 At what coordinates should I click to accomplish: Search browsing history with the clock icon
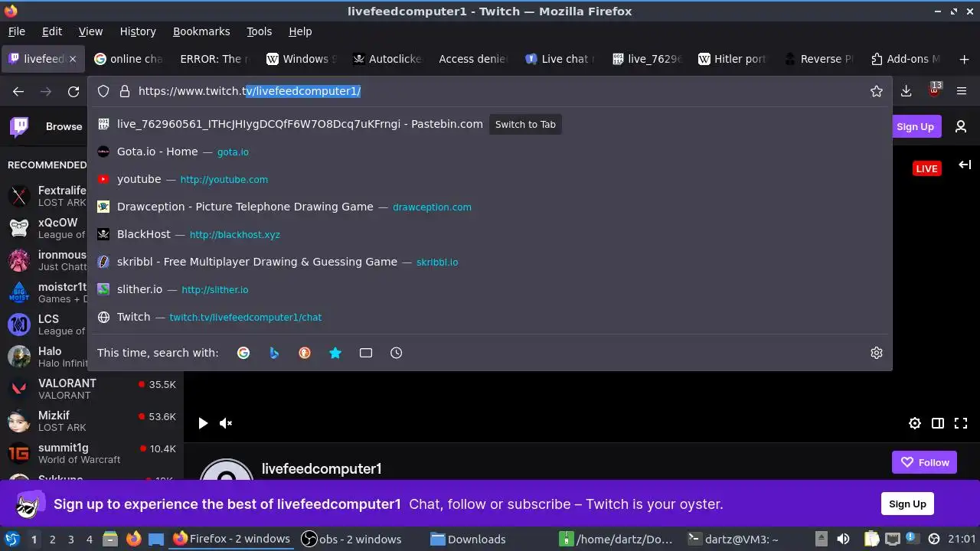coord(396,353)
